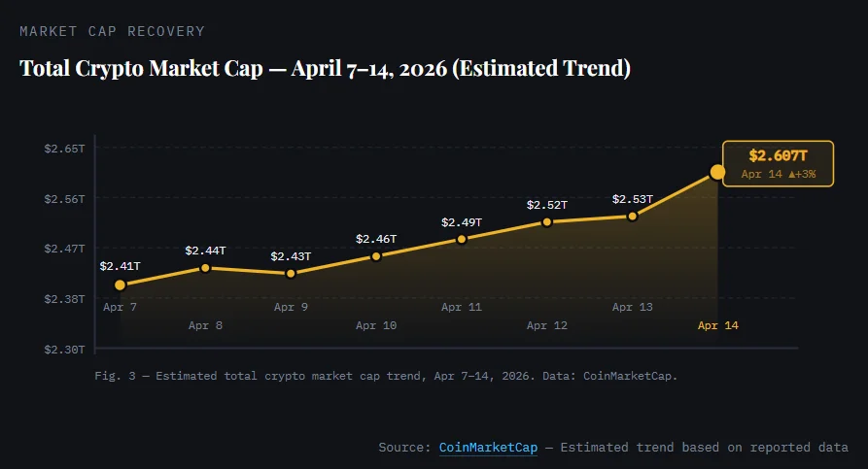Click the Apr 8 x-axis label
Image resolution: width=868 pixels, height=469 pixels.
[x=205, y=325]
